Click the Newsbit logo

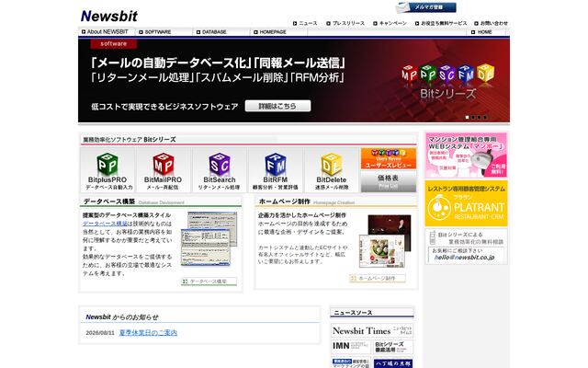tap(109, 17)
